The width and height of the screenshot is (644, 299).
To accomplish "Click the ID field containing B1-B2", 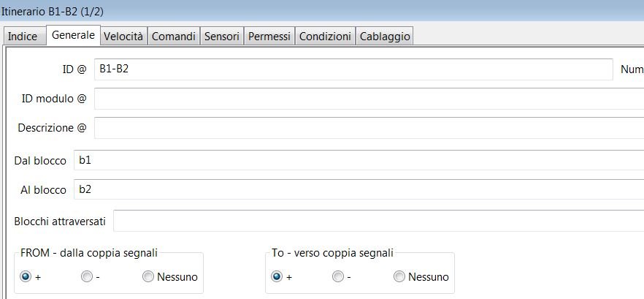I will pyautogui.click(x=353, y=69).
